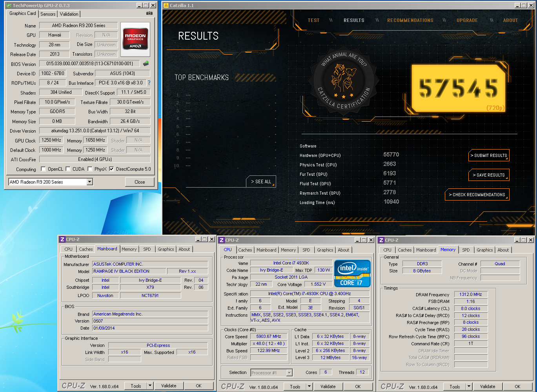Viewport: 537px width, 392px height.
Task: Click Validate in the Memory CPU-Z window
Action: pos(488,387)
